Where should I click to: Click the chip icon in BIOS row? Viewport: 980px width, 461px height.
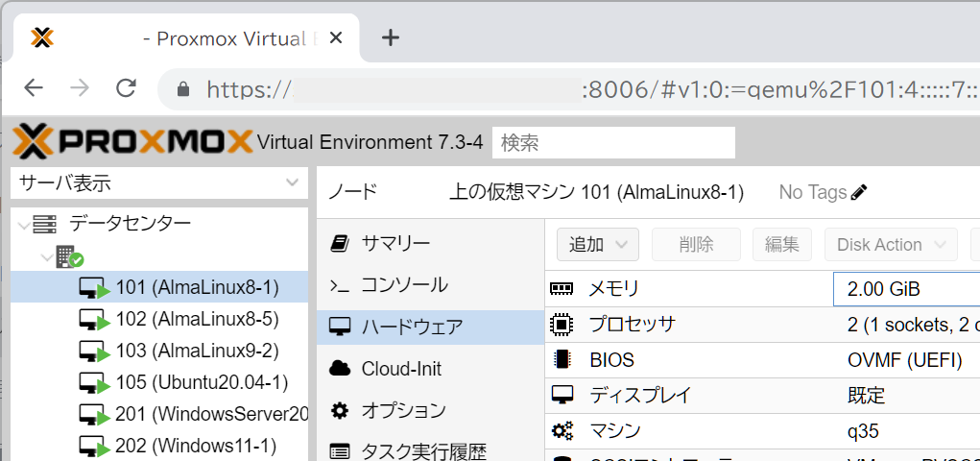point(562,359)
